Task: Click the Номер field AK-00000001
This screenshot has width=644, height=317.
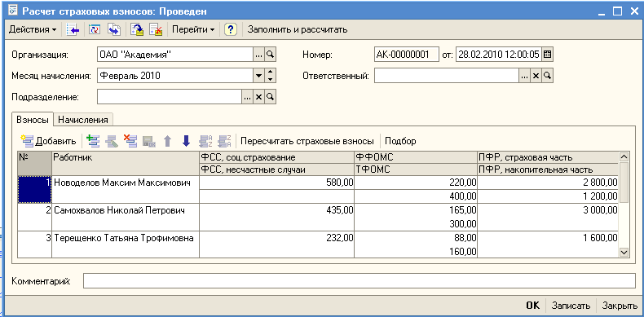Action: (407, 55)
